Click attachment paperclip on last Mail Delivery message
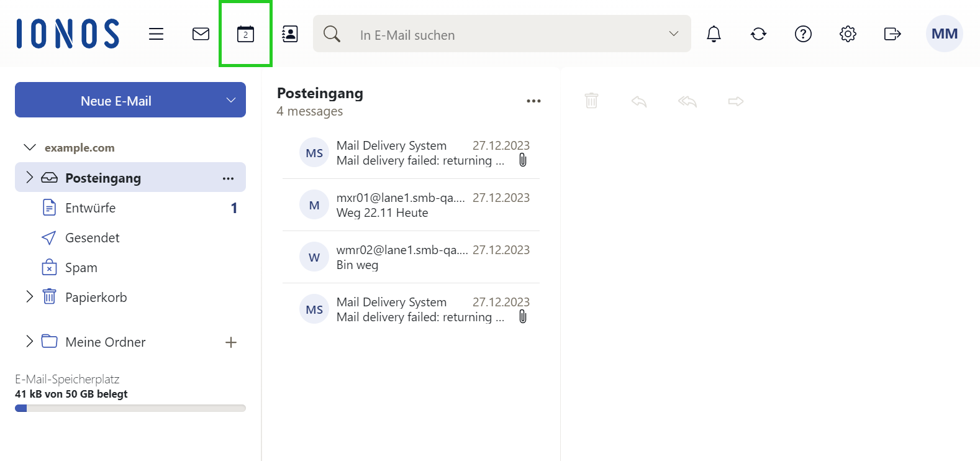The image size is (980, 461). coord(523,317)
